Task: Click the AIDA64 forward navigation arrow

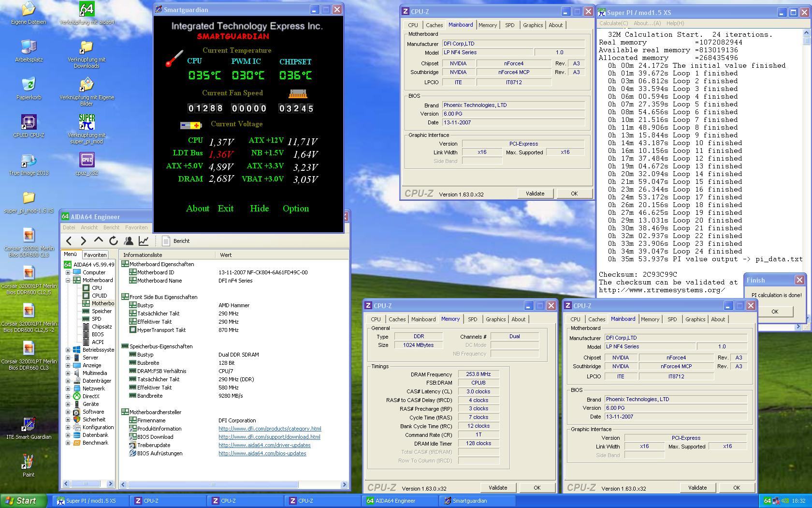Action: (83, 240)
